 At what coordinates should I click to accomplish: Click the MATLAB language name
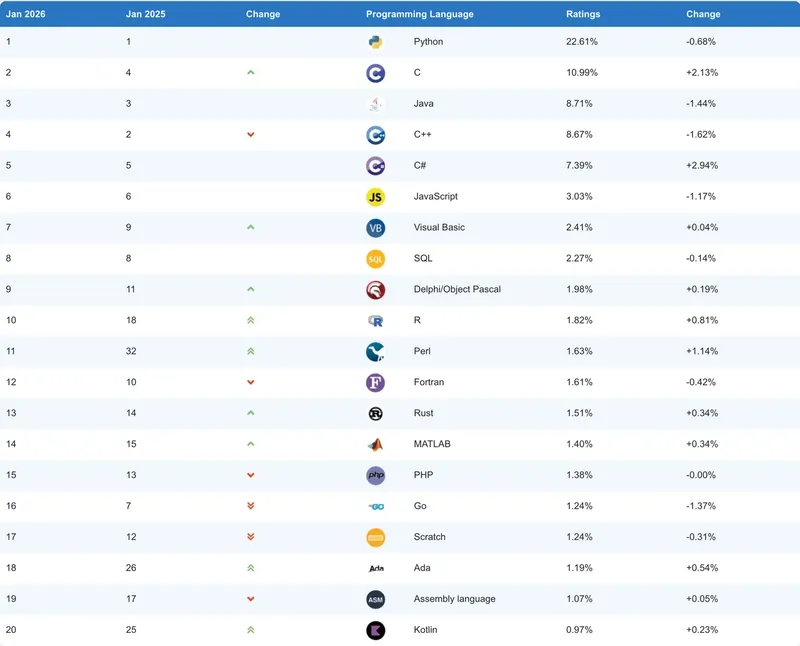click(x=433, y=445)
